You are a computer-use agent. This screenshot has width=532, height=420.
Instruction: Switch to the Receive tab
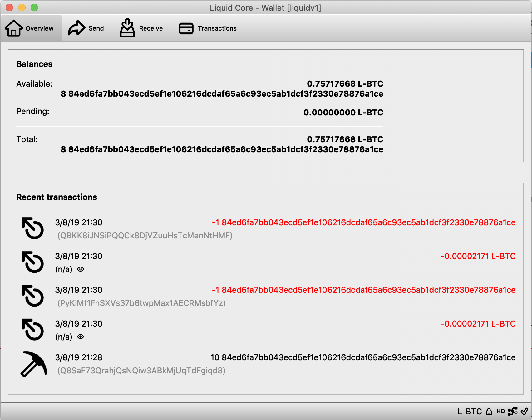click(141, 28)
